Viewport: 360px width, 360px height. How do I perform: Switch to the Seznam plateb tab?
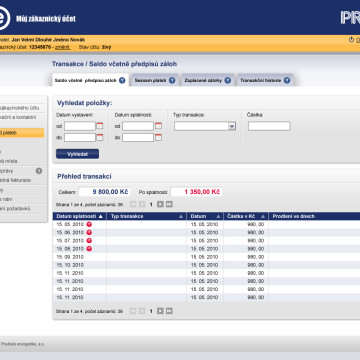pyautogui.click(x=155, y=80)
